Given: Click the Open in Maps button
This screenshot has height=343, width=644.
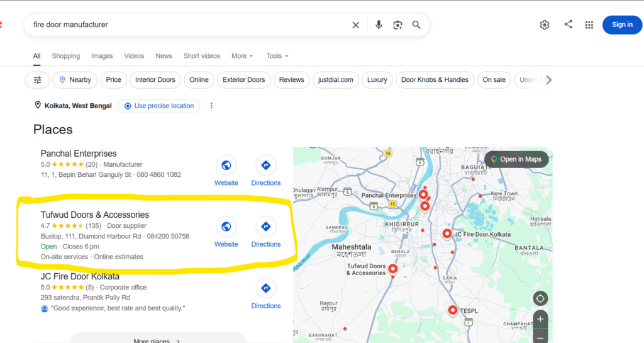Looking at the screenshot, I should pos(516,159).
